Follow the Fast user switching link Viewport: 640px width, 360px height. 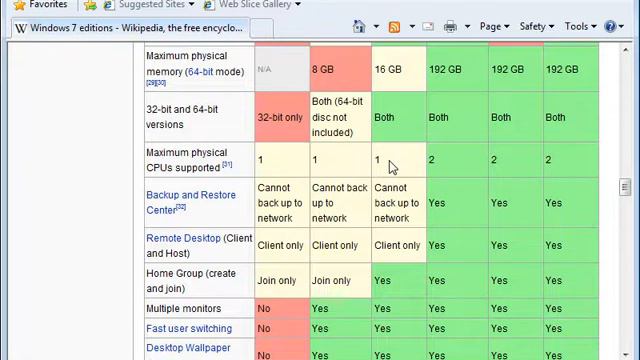189,329
